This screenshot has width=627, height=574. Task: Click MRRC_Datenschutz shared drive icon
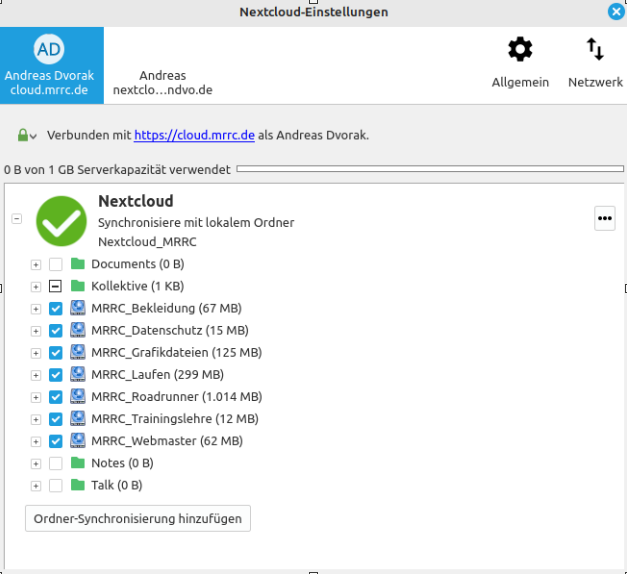[x=78, y=330]
